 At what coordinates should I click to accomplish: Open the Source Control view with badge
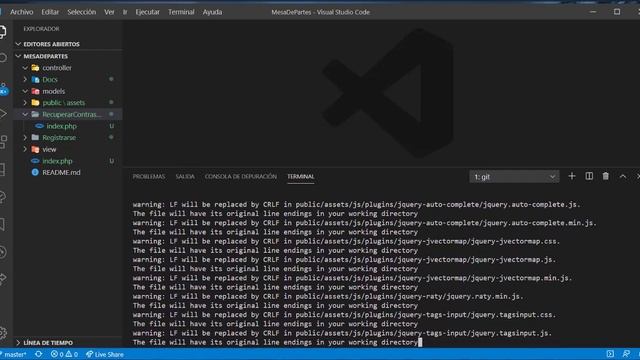3,89
